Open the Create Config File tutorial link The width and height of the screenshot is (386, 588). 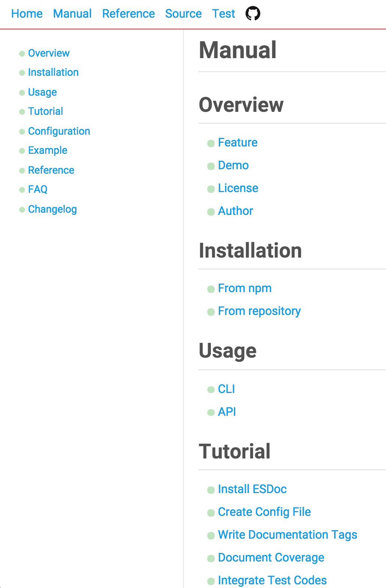pos(265,512)
